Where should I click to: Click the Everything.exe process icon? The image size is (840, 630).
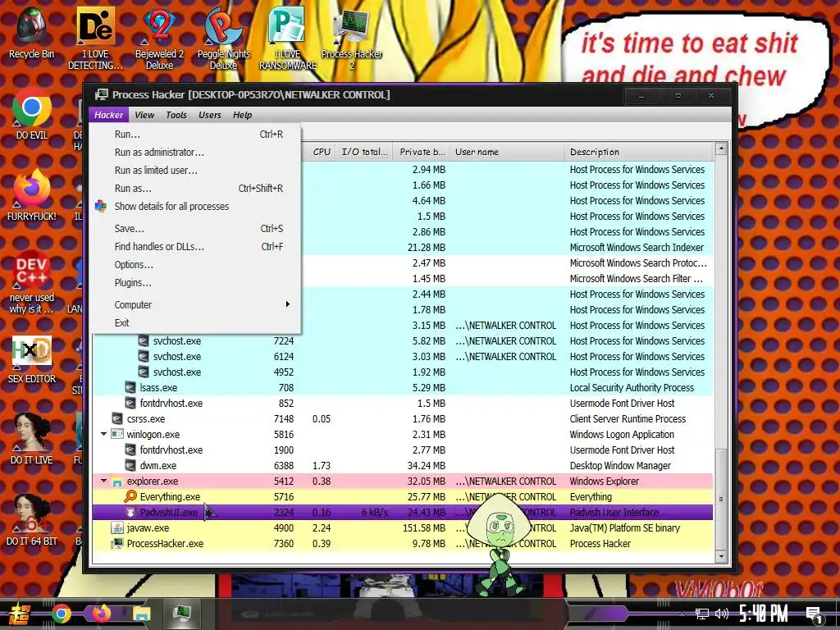coord(130,496)
